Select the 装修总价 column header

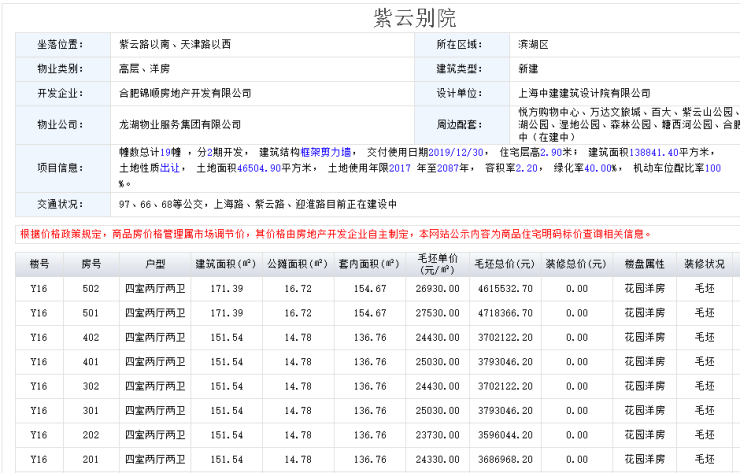click(575, 265)
